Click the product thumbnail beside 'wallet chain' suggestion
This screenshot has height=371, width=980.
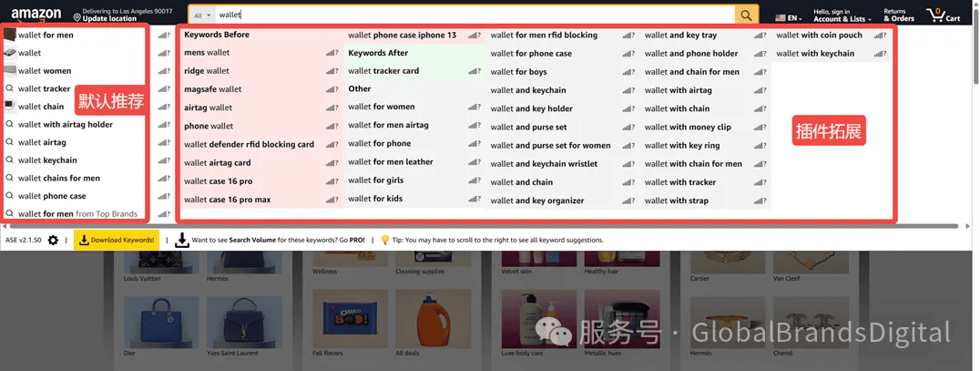(x=9, y=106)
